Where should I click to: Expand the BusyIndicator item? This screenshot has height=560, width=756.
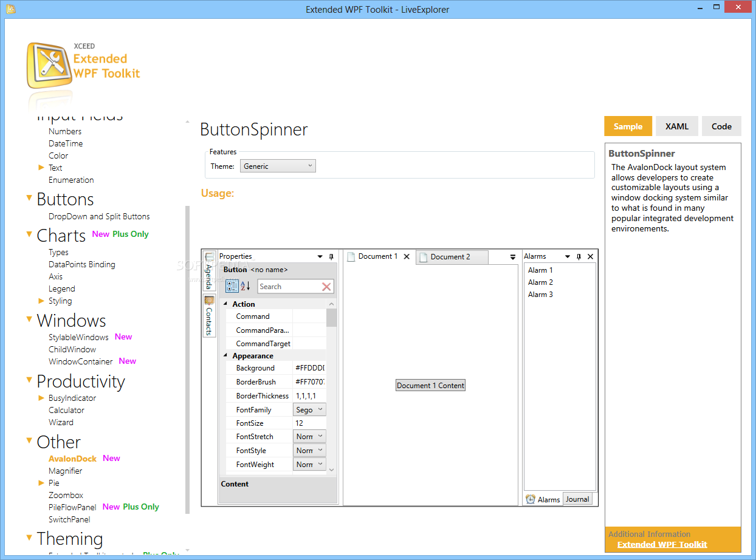pos(41,398)
